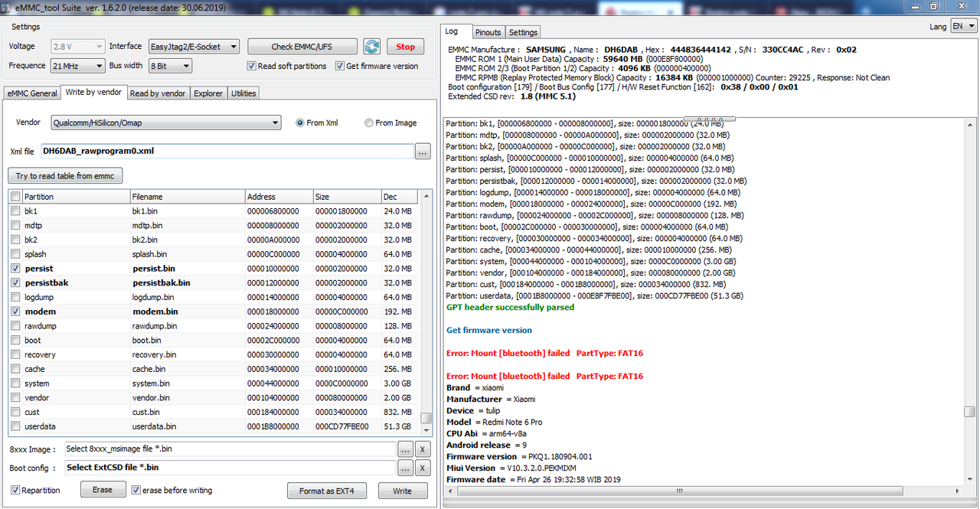Open file browser for Boot config
The height and width of the screenshot is (509, 980).
click(406, 467)
